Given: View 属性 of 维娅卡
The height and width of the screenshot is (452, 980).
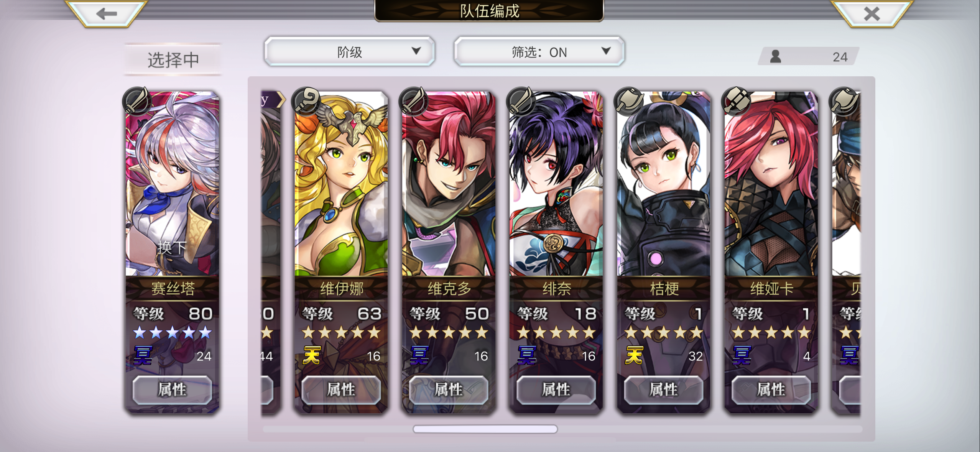Looking at the screenshot, I should pos(771,390).
